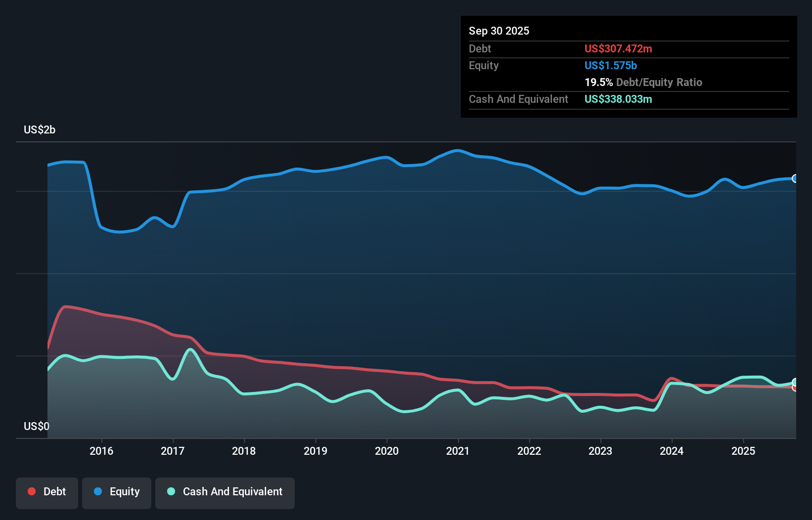Screen dimensions: 812x520
Task: Click the US$2b axis label
Action: (x=40, y=130)
